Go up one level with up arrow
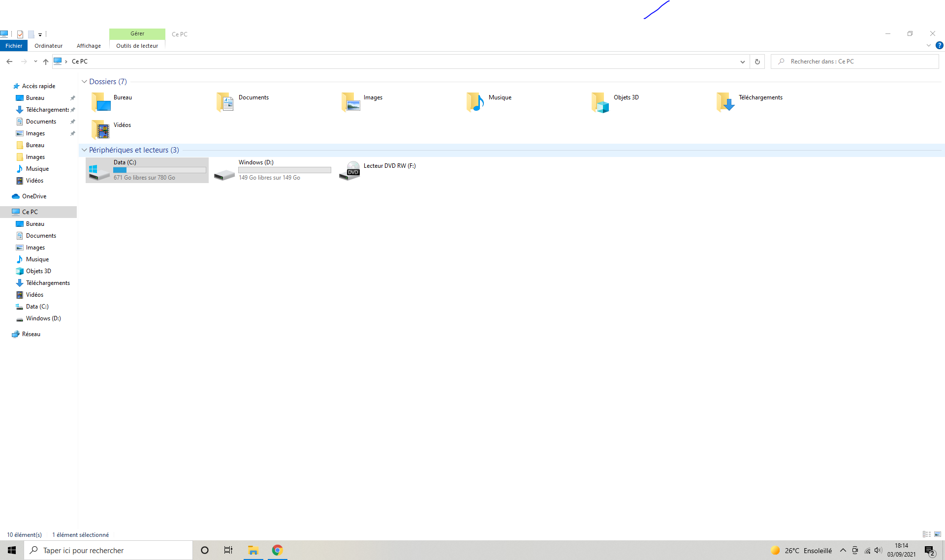This screenshot has height=560, width=945. [x=46, y=62]
